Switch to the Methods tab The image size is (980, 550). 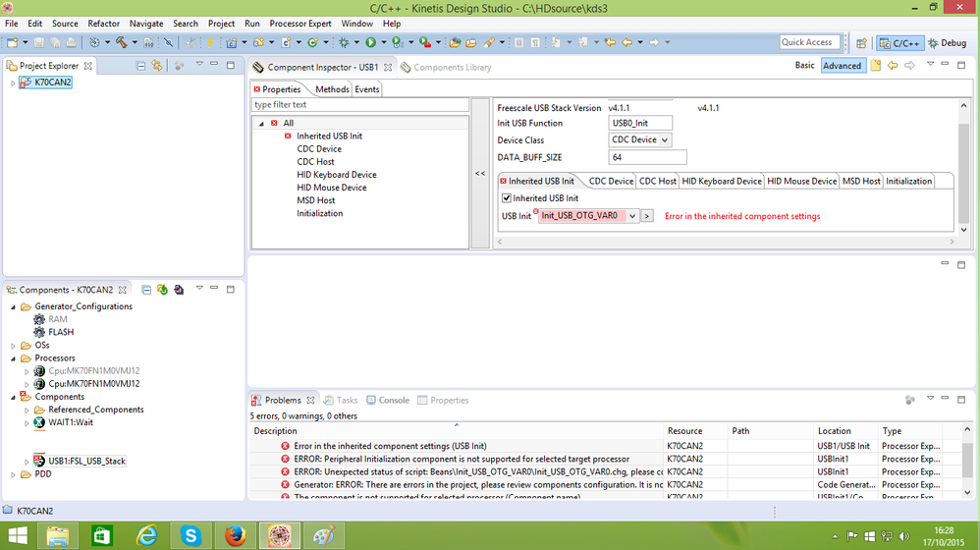332,89
